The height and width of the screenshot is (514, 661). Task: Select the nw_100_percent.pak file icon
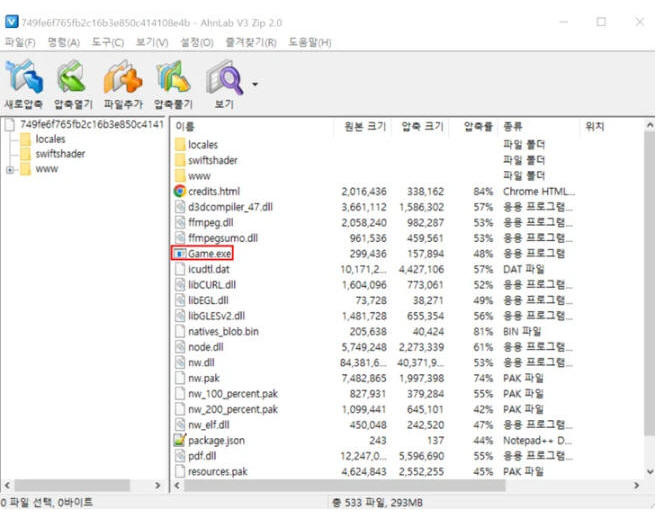click(180, 394)
